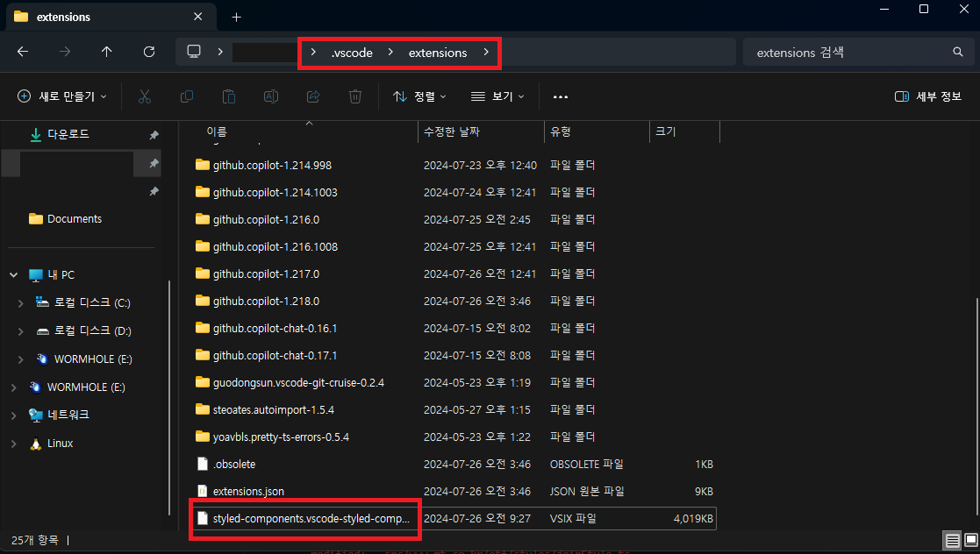Viewport: 980px width, 554px height.
Task: Select Documents in navigation pane
Action: (x=75, y=218)
